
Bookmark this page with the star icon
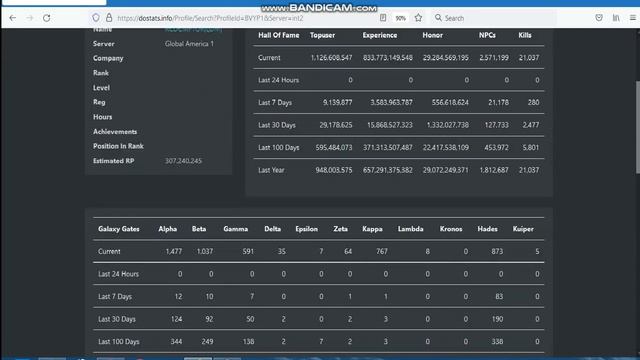click(418, 18)
